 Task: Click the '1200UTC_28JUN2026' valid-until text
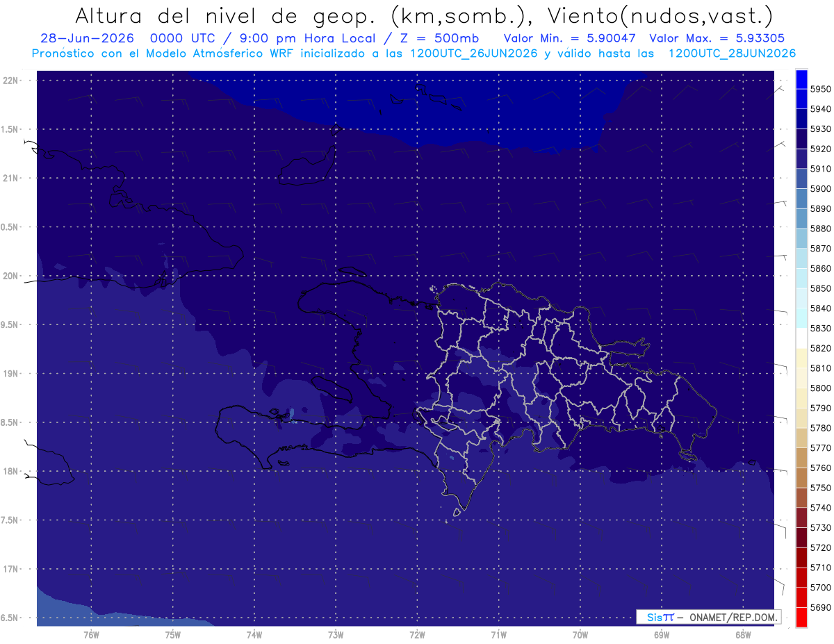[732, 53]
